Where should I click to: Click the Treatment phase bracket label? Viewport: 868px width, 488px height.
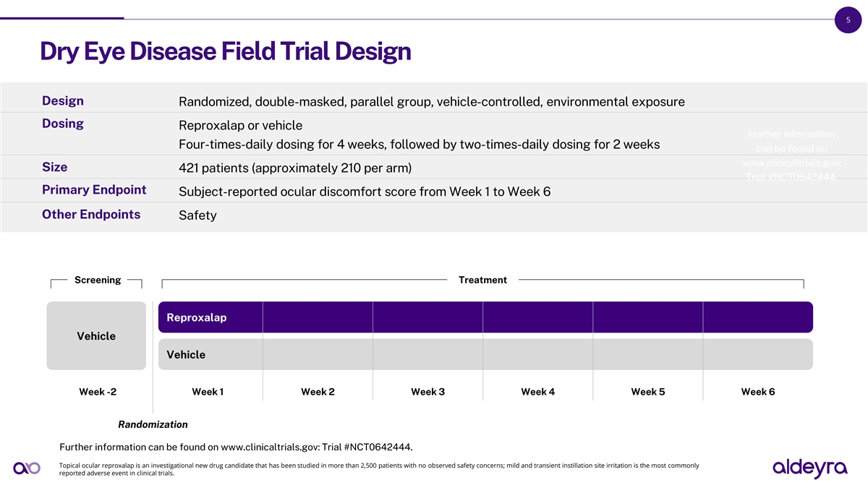(x=482, y=280)
